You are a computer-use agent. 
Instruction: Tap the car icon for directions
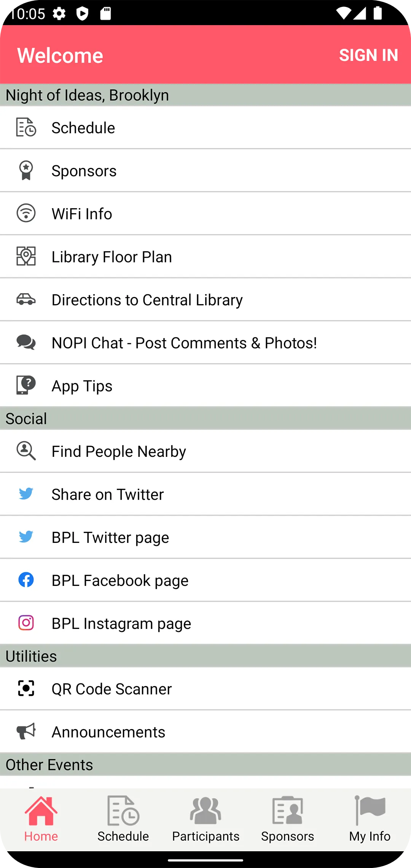tap(26, 300)
